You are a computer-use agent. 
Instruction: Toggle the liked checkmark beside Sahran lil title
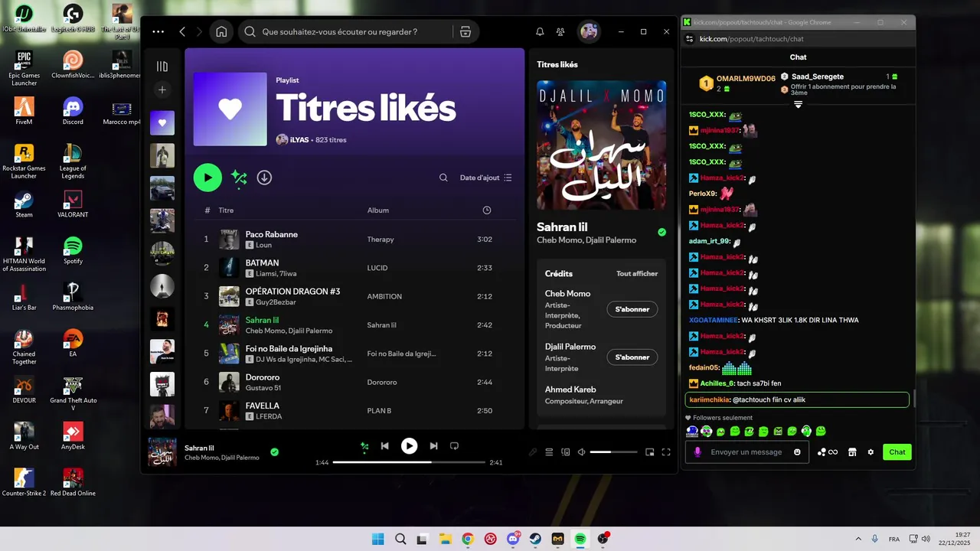coord(661,232)
